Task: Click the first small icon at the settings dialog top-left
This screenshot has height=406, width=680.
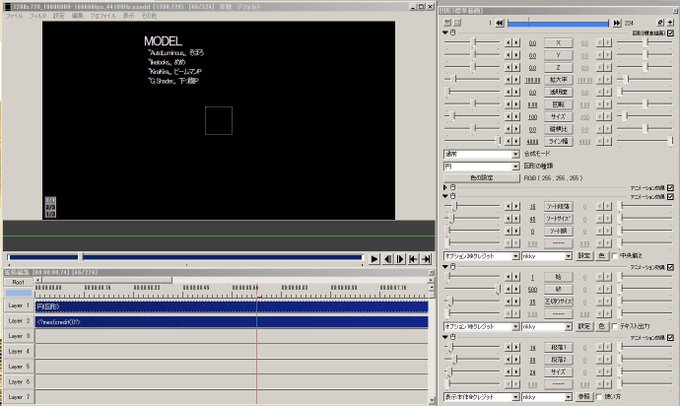Action: tap(448, 23)
